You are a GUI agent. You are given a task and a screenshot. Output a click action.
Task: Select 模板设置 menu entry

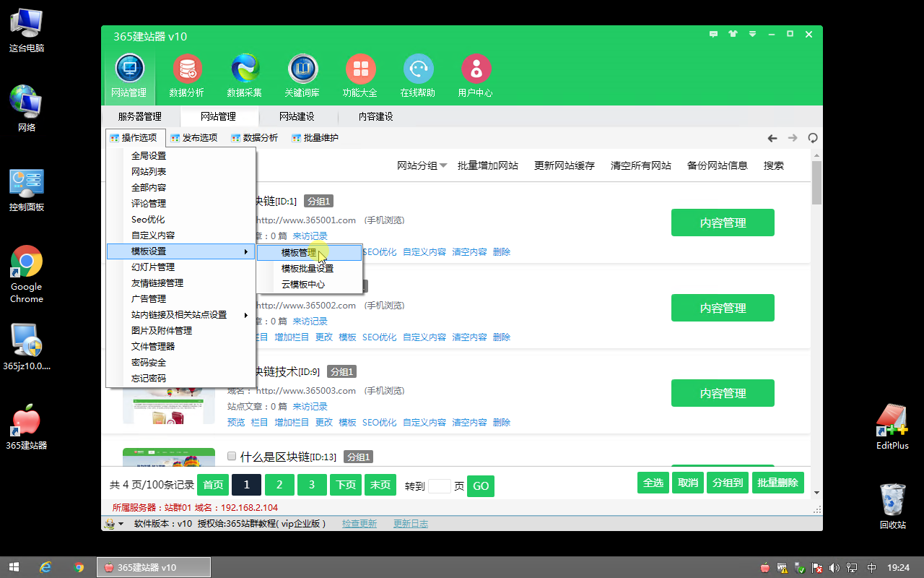pos(180,251)
